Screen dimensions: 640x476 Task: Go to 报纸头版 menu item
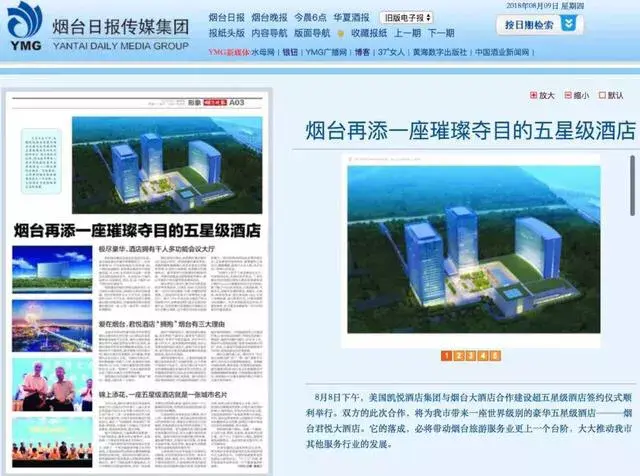(x=227, y=33)
